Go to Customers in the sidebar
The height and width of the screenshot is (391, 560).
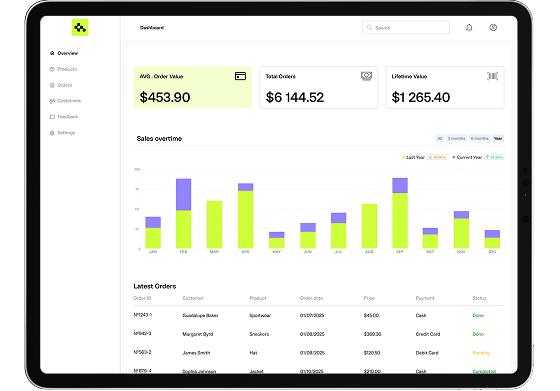coord(65,101)
